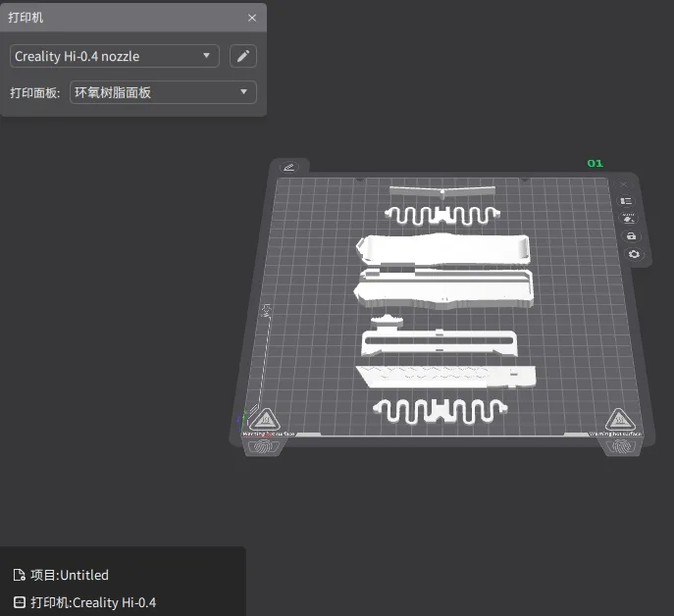Select the slotted slider rail model
Image resolution: width=674 pixels, height=616 pixels.
pyautogui.click(x=441, y=342)
